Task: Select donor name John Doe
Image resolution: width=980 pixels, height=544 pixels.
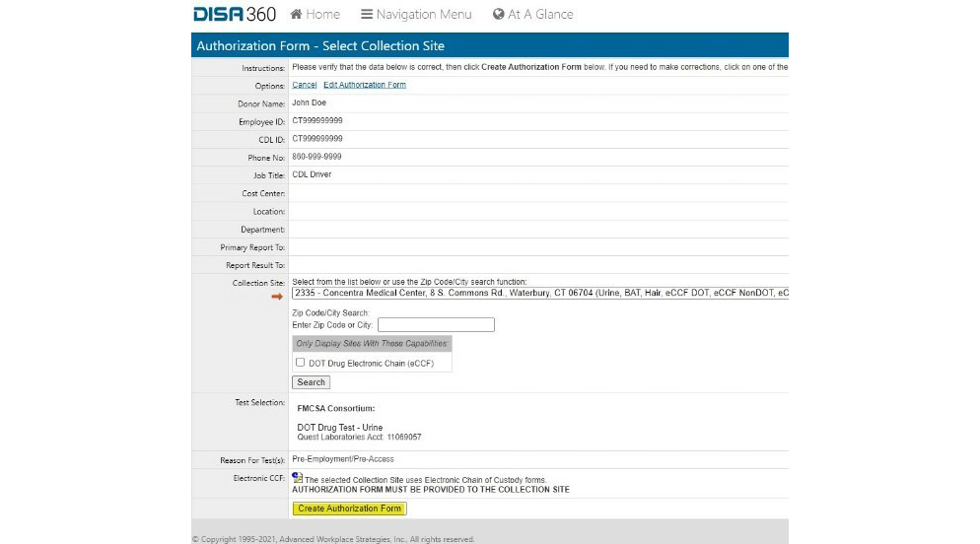Action: click(310, 102)
